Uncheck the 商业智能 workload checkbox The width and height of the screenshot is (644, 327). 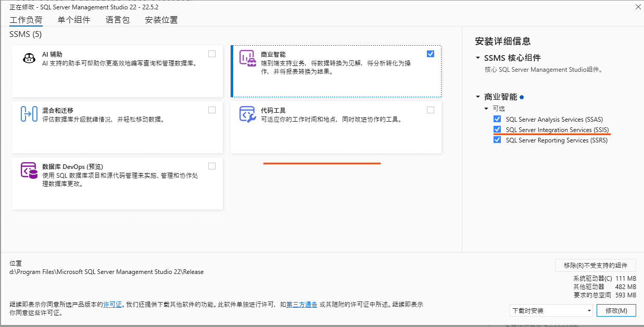coord(430,54)
